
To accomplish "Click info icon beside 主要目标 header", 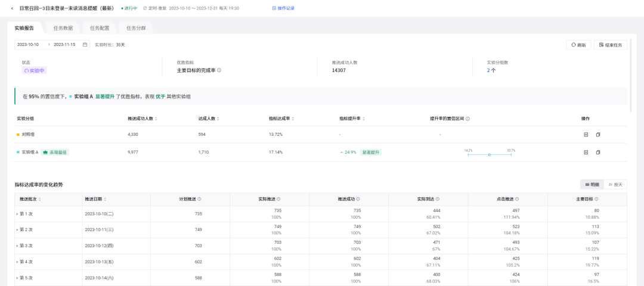I will (x=596, y=199).
